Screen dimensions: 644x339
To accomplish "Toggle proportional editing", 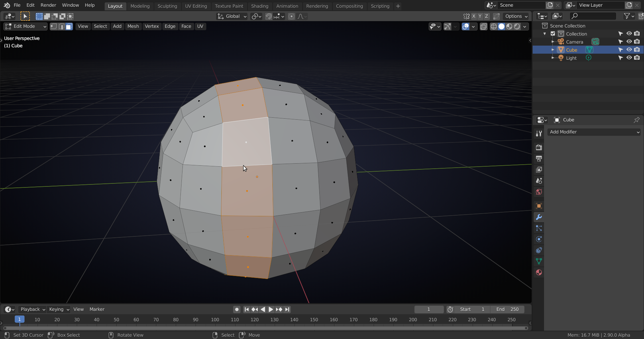I will [x=291, y=16].
